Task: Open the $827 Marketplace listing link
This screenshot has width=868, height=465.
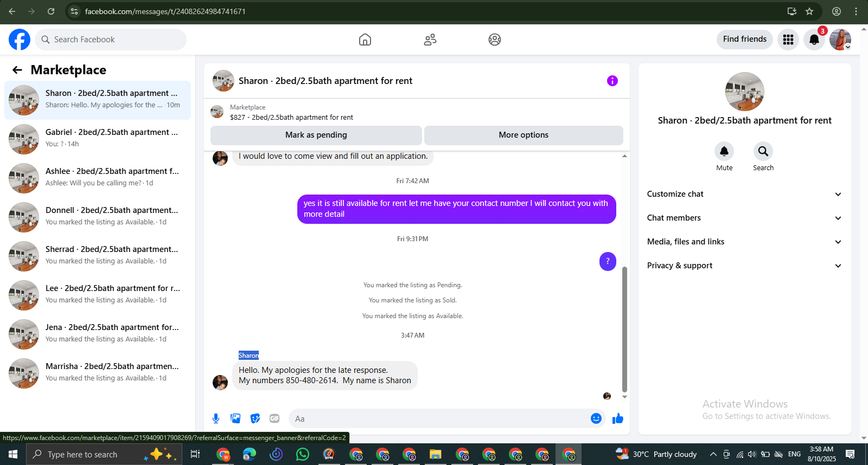Action: [x=291, y=117]
